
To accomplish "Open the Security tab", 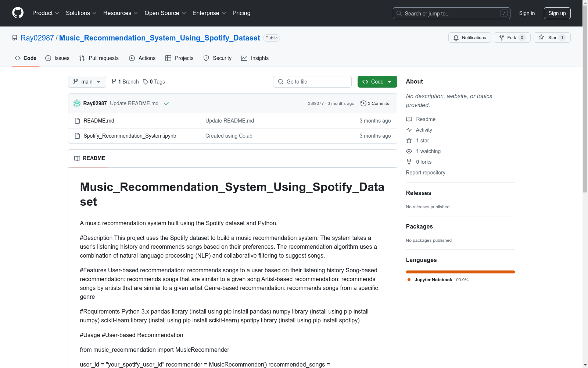I will [x=218, y=58].
